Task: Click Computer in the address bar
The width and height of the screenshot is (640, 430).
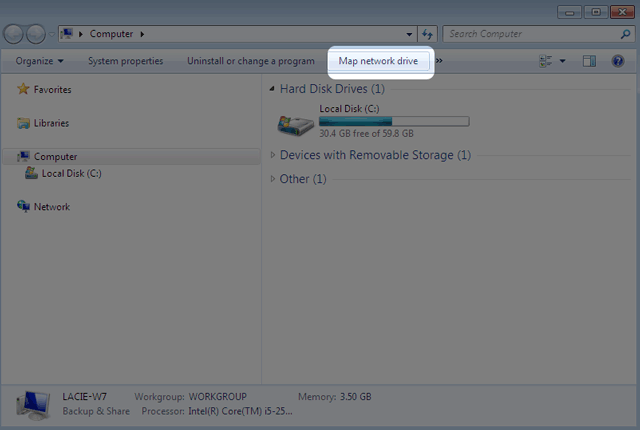Action: [x=111, y=34]
